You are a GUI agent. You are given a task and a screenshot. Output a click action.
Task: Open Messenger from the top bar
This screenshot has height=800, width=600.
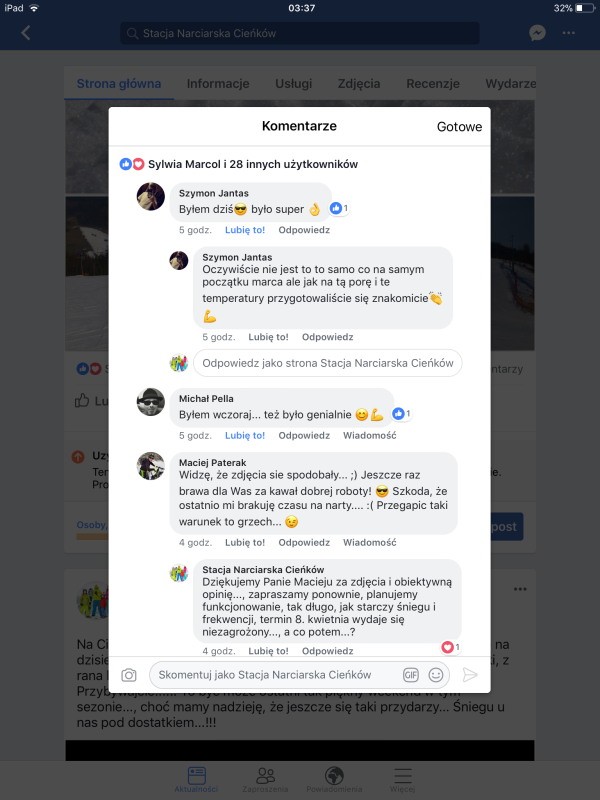(537, 33)
